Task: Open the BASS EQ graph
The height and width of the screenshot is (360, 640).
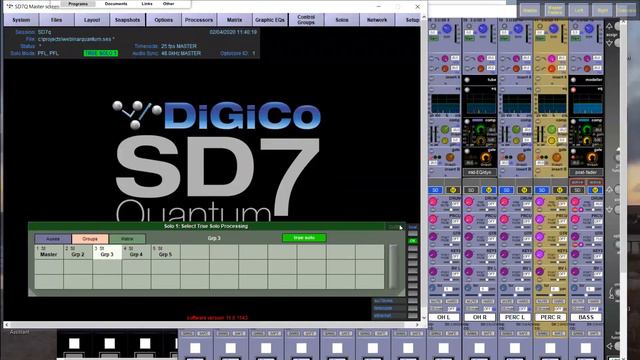Action: 587,104
